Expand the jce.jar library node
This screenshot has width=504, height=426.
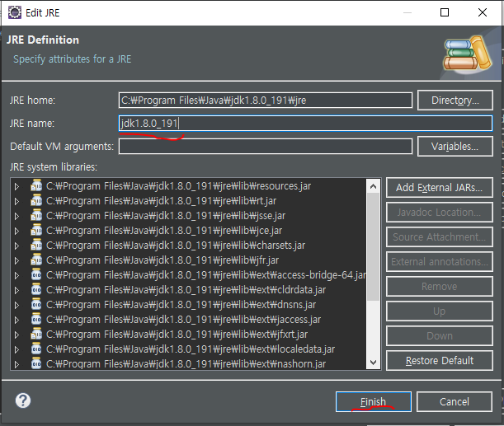coord(16,231)
